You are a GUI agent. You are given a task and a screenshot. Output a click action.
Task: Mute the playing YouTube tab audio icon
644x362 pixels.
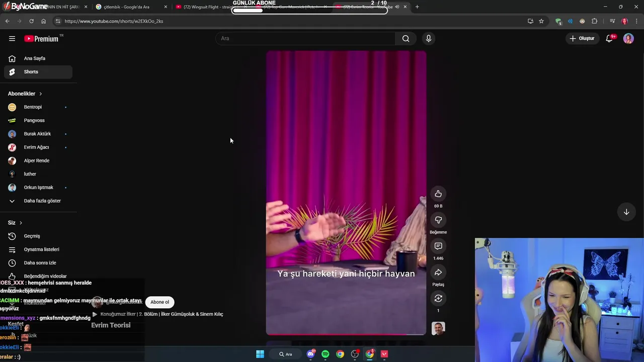(x=397, y=7)
